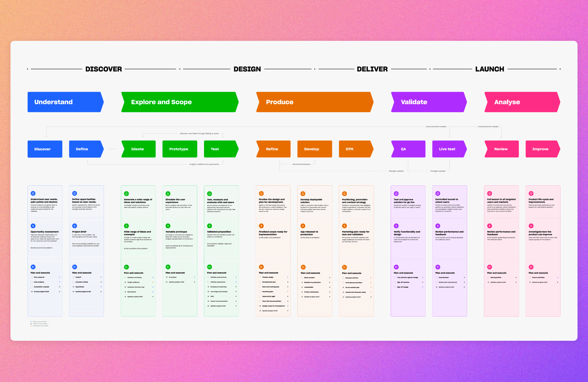The height and width of the screenshot is (382, 588).
Task: Click the arrow beside "Customer journey map"
Action: 125,287
